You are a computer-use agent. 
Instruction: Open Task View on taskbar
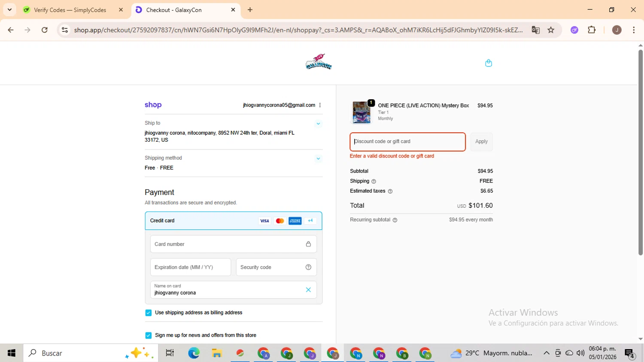point(170,353)
